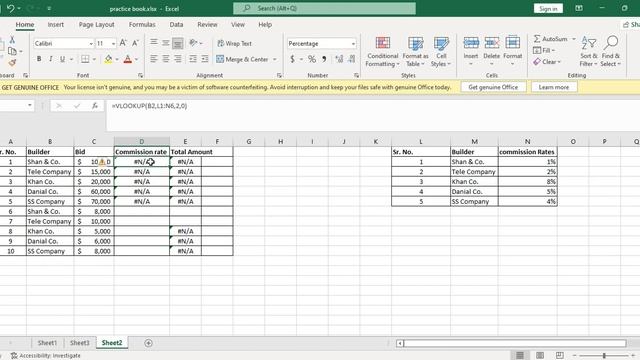Click the Learn more button
Screen dimensions: 640x360
553,87
